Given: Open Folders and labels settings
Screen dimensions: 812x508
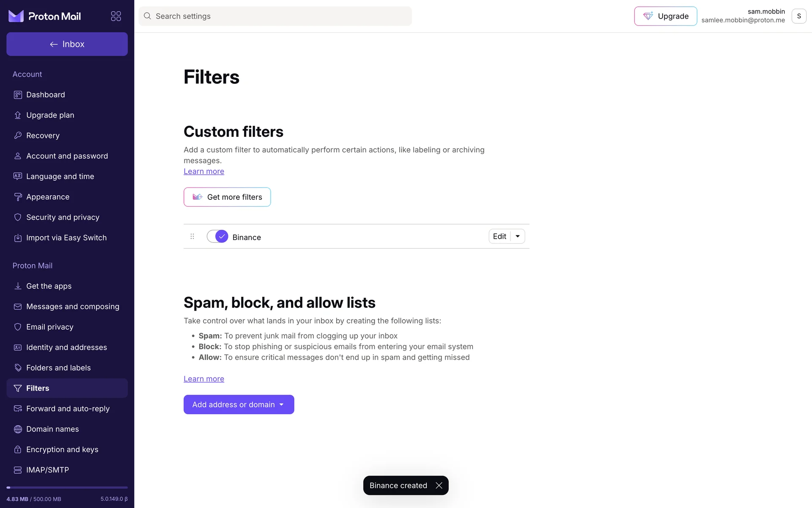Looking at the screenshot, I should tap(58, 368).
